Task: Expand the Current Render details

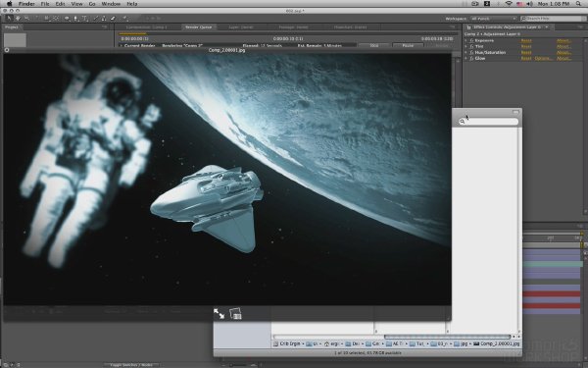Action: pos(122,45)
